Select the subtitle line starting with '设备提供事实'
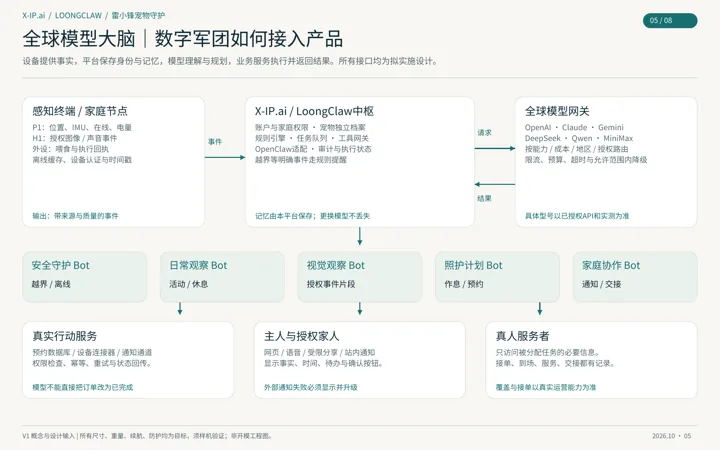The image size is (720, 450). coord(230,61)
